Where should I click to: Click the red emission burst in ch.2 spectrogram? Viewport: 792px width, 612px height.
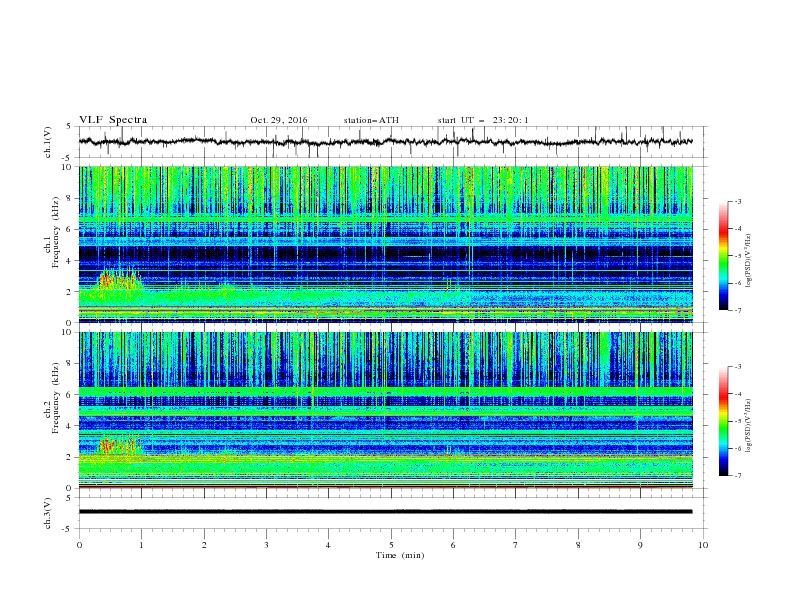[x=119, y=446]
